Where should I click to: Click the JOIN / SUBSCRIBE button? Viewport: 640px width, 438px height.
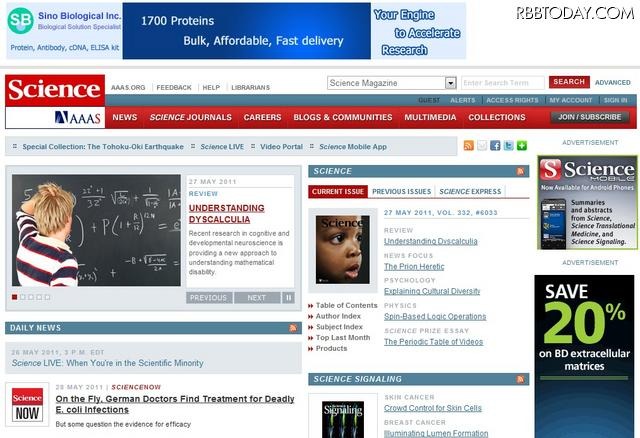pos(590,117)
